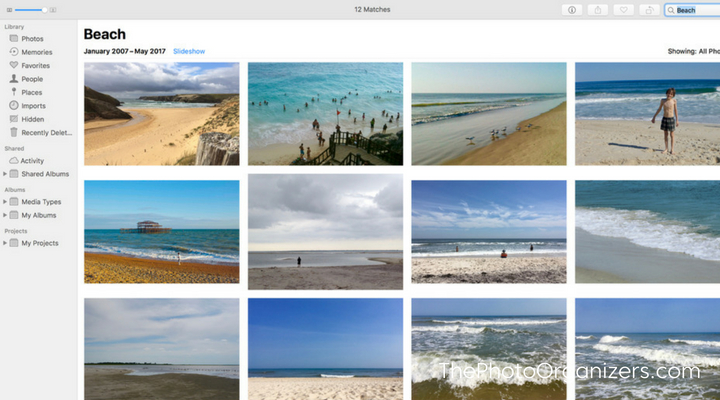The width and height of the screenshot is (720, 400).
Task: Open the solid blue sky beach thumbnail
Action: click(x=326, y=349)
